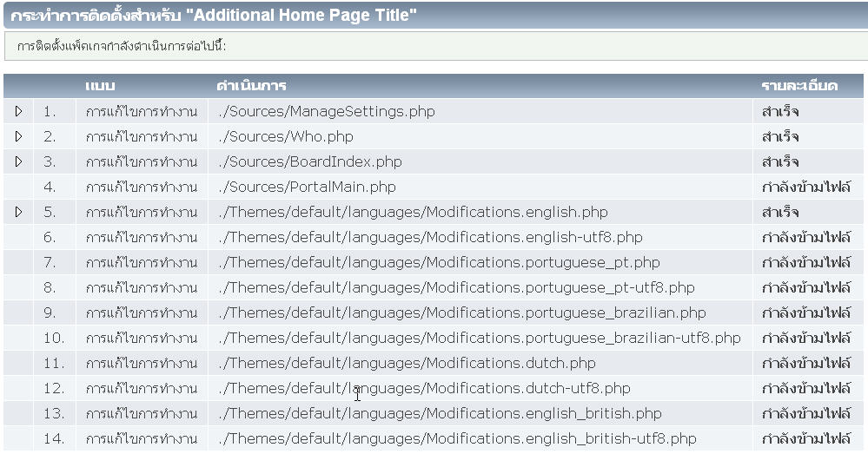
Task: Click the ./Sources/ManageSettings.php file path
Action: (327, 111)
